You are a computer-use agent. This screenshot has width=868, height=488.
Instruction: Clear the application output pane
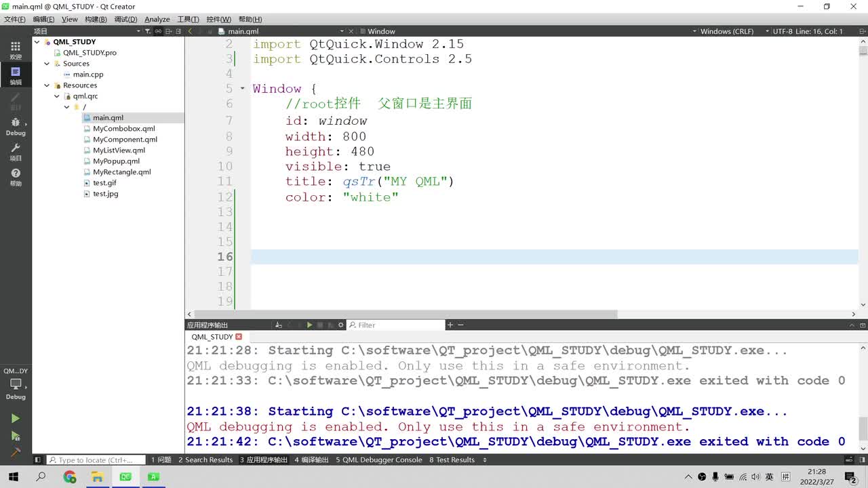tap(279, 325)
